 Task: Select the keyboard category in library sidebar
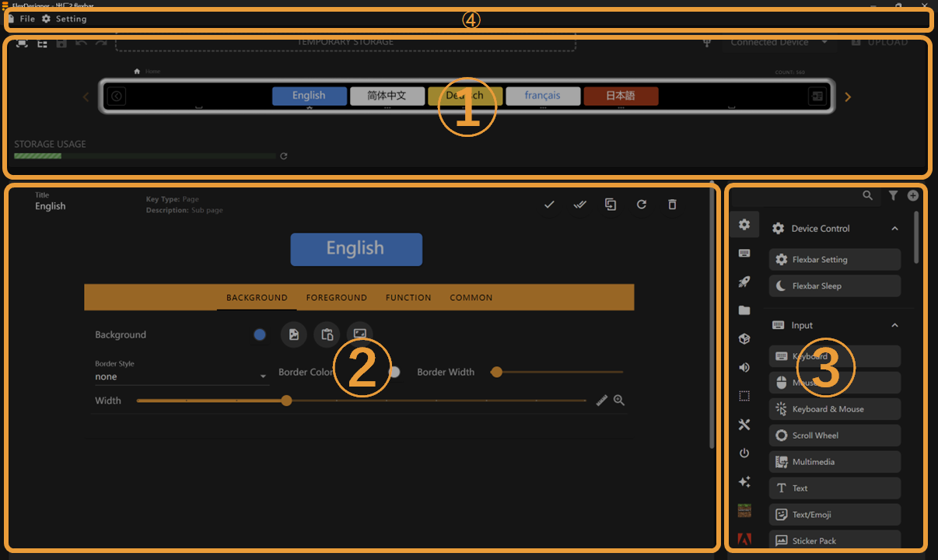pos(744,254)
